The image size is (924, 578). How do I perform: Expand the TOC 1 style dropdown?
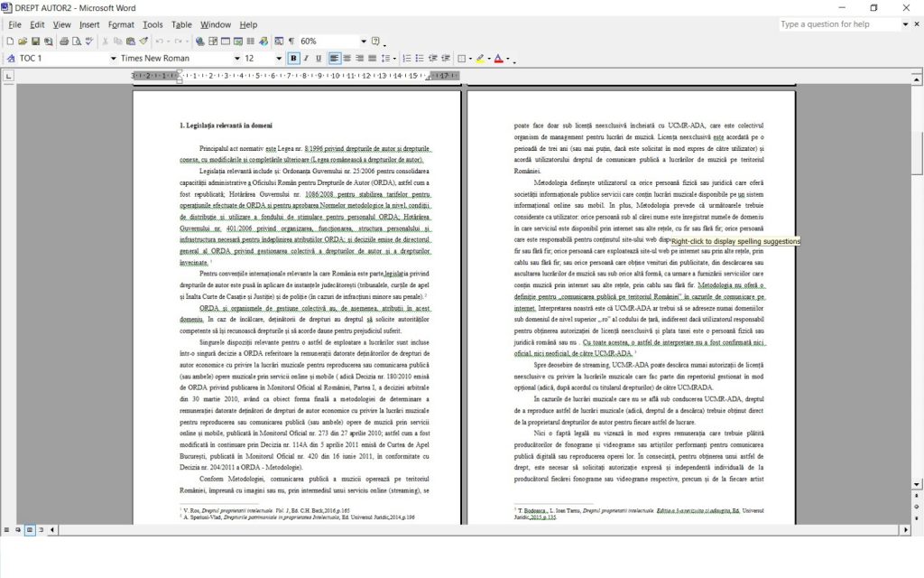click(112, 59)
